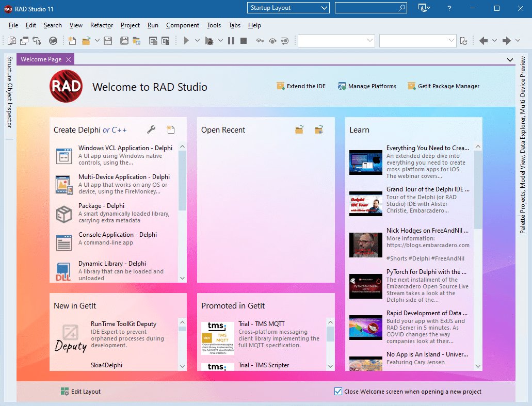Click the Step Over toolbar icon
The width and height of the screenshot is (532, 406).
(x=272, y=41)
